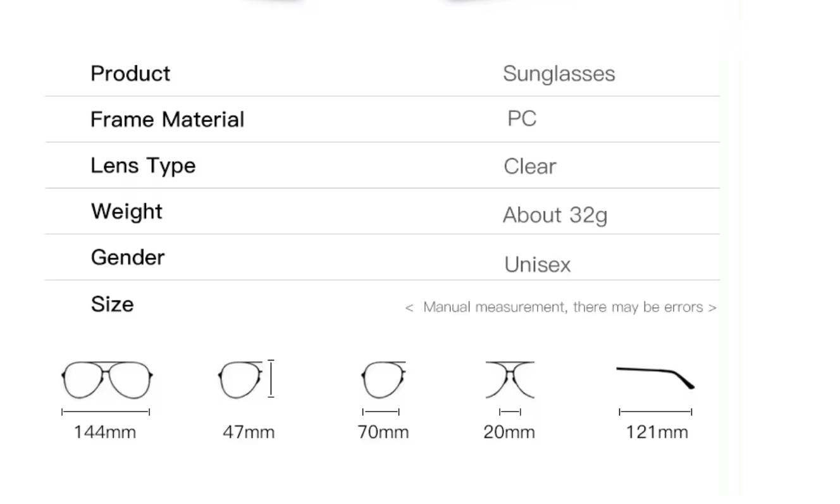Click the 70mm measurement label
This screenshot has height=504, width=840.
[x=383, y=433]
